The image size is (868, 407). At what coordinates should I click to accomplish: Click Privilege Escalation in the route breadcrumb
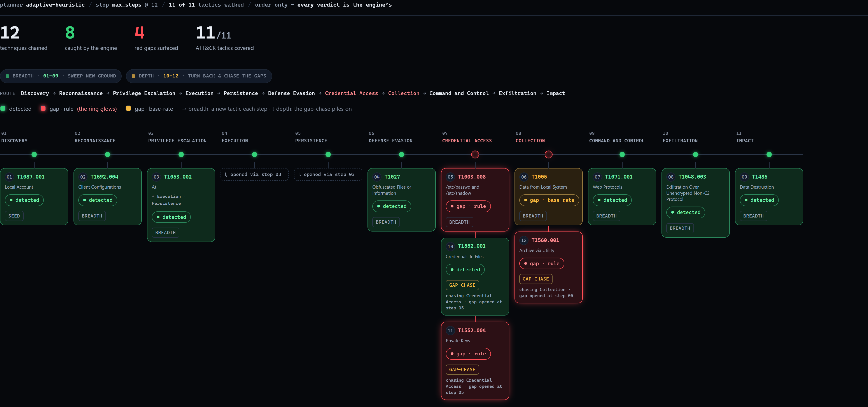tap(144, 93)
